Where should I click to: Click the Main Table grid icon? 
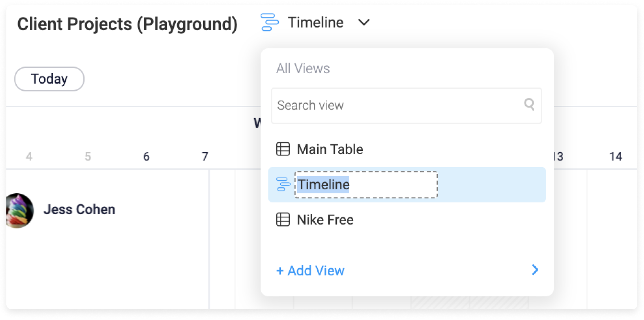click(x=283, y=149)
